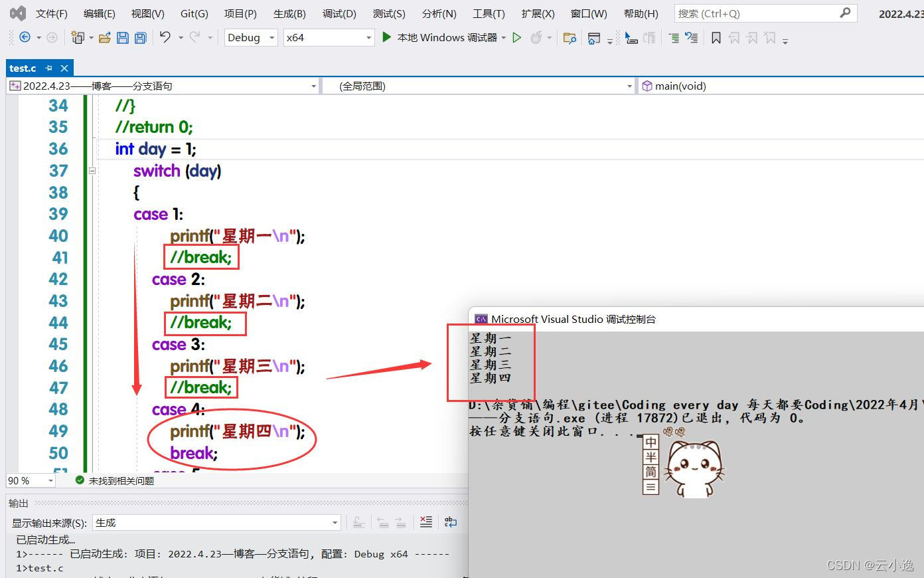The image size is (924, 578).
Task: Collapse the switch block at line 37
Action: coord(92,171)
